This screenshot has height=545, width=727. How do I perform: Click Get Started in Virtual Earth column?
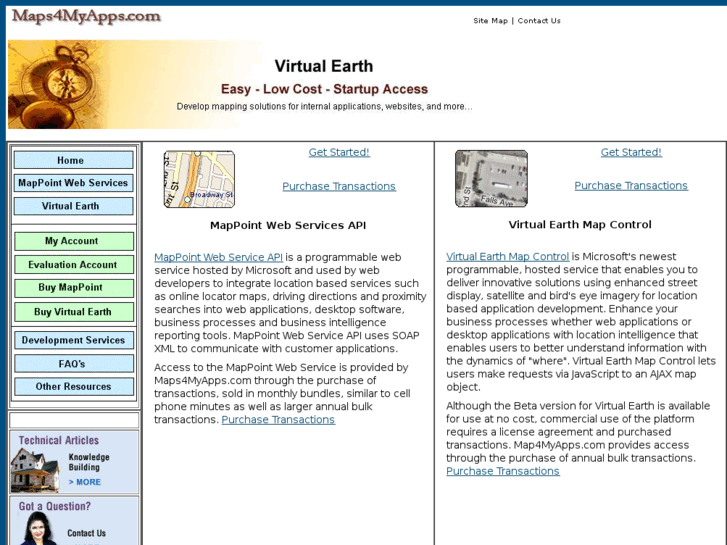click(x=631, y=152)
